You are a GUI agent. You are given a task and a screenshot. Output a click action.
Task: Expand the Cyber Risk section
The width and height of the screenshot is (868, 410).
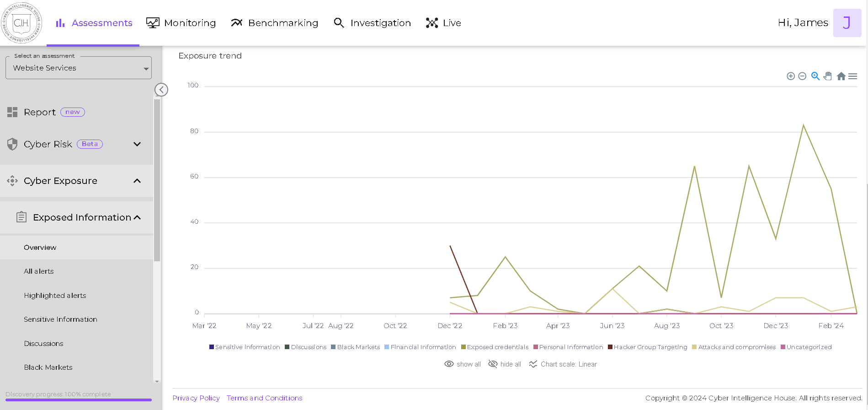pyautogui.click(x=137, y=144)
